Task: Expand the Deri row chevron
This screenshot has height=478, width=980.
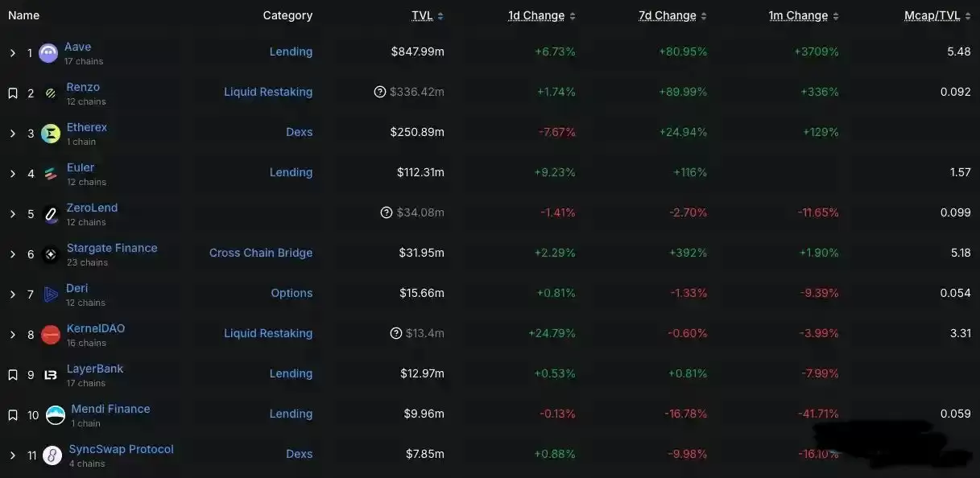Action: point(13,295)
